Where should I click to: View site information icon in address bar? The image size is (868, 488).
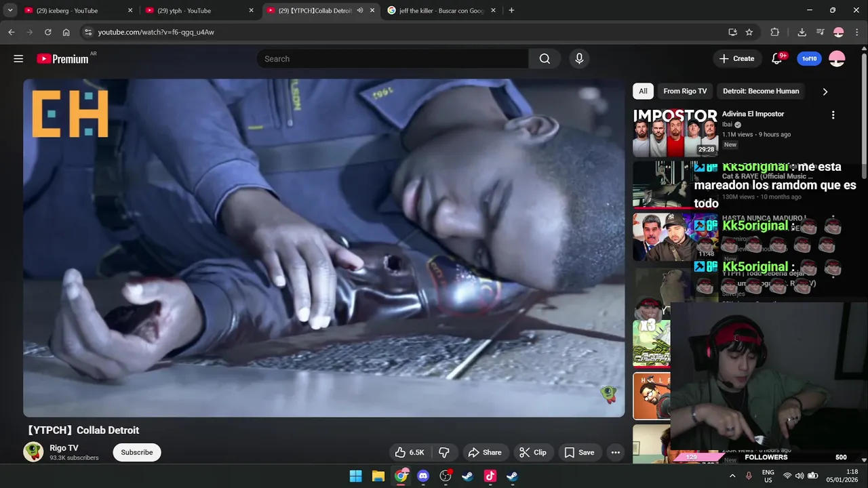[x=87, y=32]
